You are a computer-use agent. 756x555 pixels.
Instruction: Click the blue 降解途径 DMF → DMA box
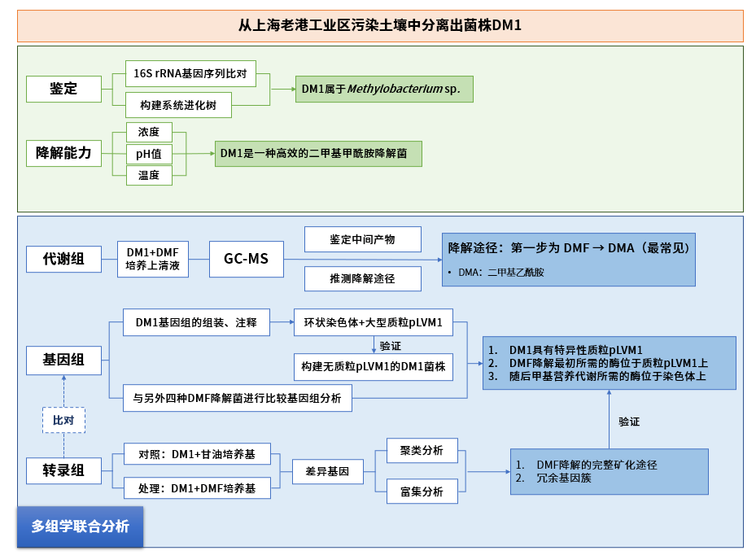(x=569, y=258)
